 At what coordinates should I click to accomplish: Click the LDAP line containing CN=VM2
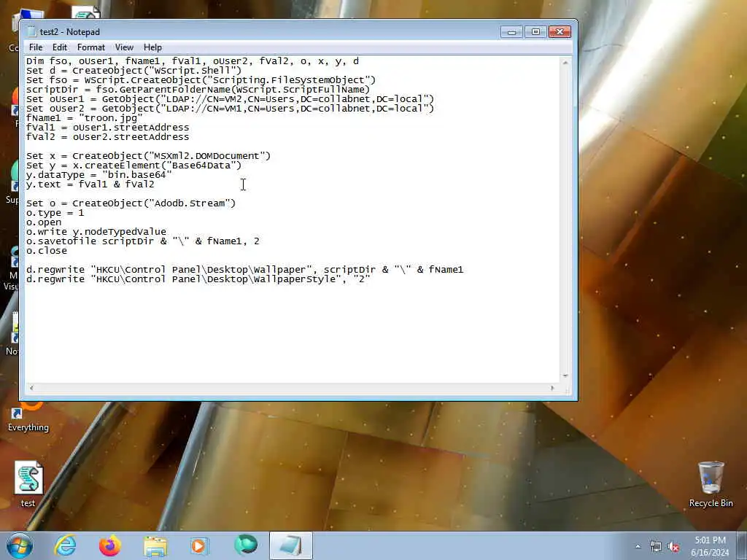tap(230, 99)
